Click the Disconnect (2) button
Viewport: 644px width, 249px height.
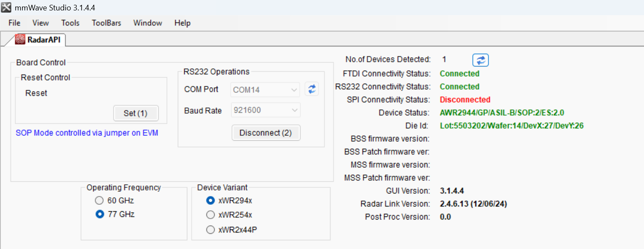pyautogui.click(x=266, y=133)
